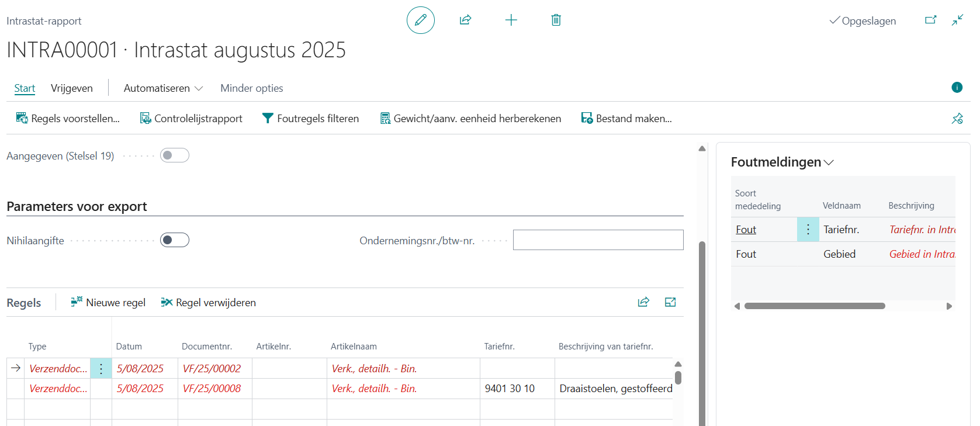This screenshot has height=426, width=980.
Task: Click tariff number 9401 30 10 cell
Action: point(517,389)
